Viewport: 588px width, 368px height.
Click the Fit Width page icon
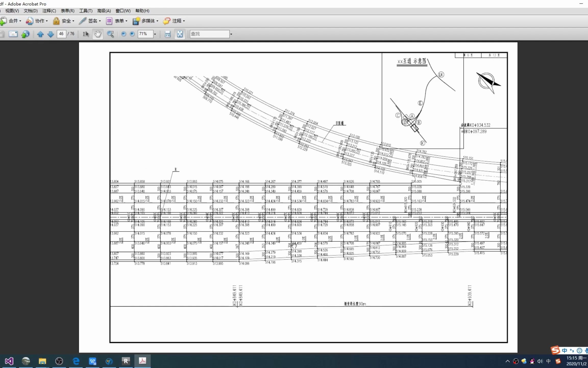(168, 34)
